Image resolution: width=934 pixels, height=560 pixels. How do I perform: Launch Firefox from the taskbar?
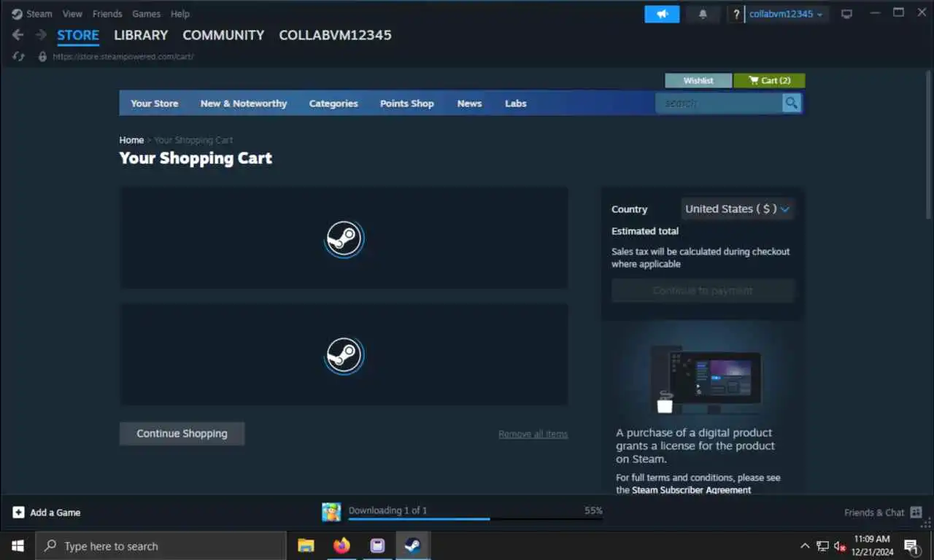341,545
